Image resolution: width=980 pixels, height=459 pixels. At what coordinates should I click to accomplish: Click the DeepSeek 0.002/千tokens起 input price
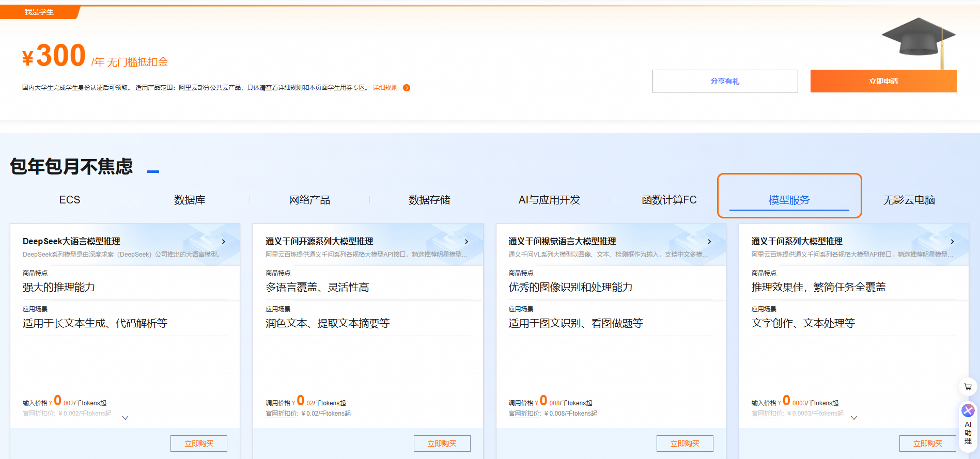pyautogui.click(x=65, y=401)
